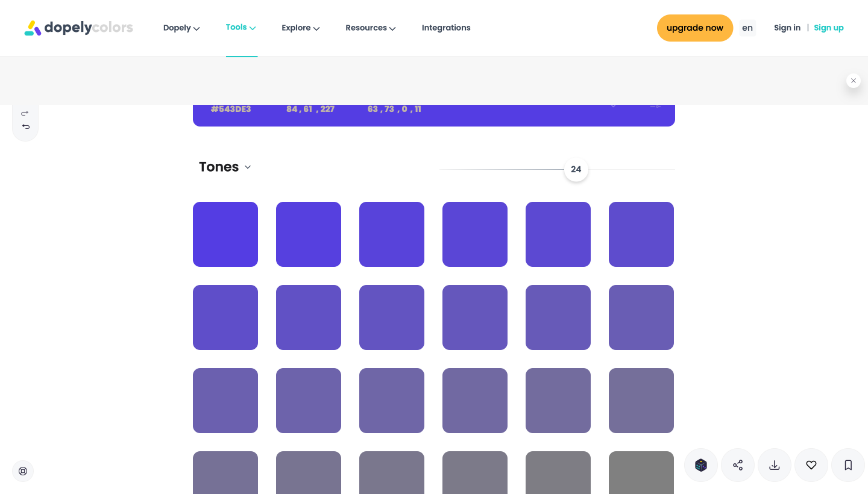
Task: Bookmark the current palette
Action: 848,465
